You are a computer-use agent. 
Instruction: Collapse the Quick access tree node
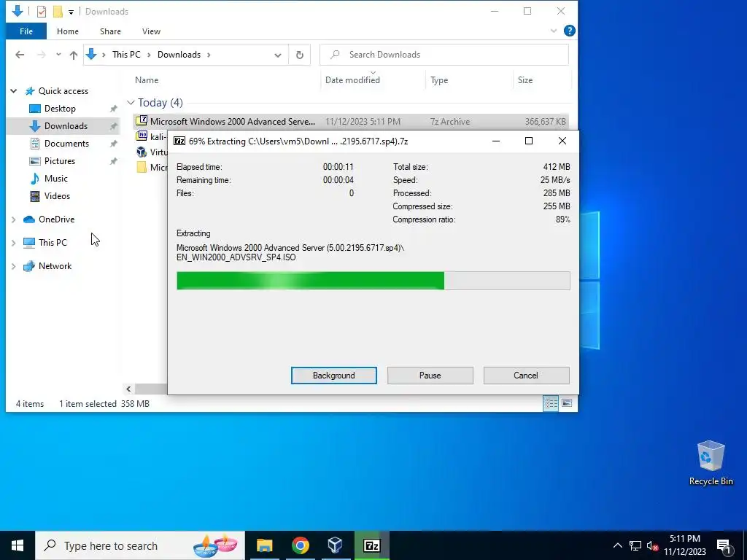pyautogui.click(x=14, y=91)
